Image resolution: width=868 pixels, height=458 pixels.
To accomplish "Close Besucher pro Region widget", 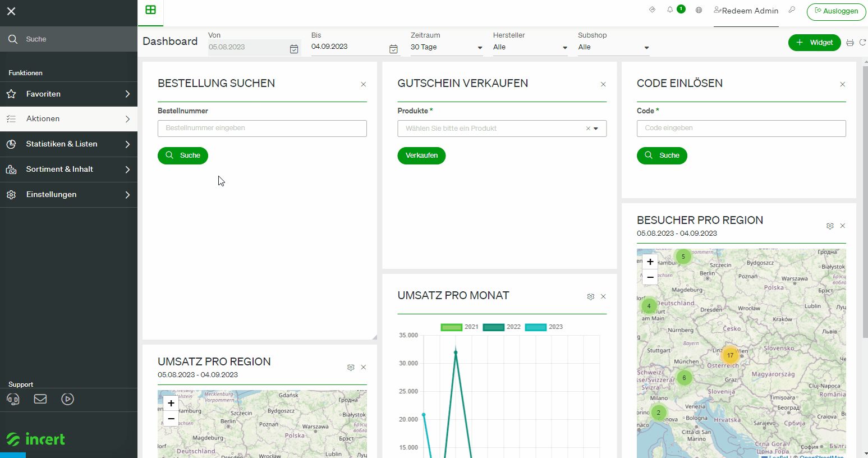I will click(x=843, y=226).
